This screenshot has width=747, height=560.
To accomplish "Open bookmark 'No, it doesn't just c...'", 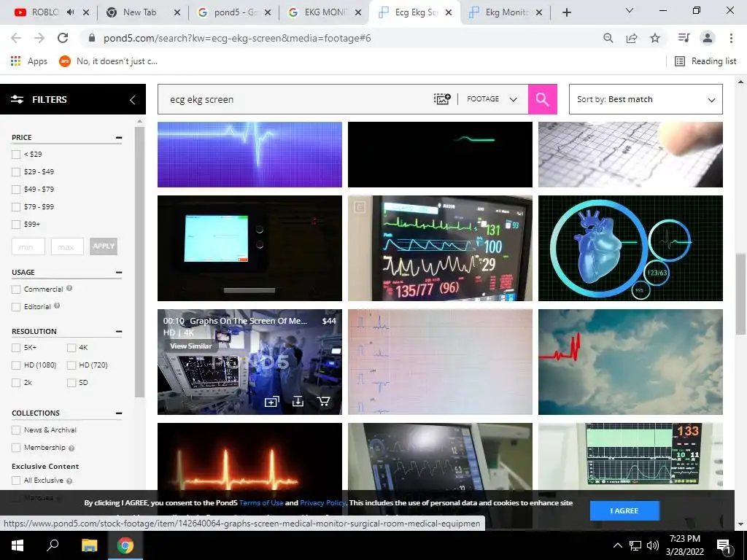I will coord(109,61).
